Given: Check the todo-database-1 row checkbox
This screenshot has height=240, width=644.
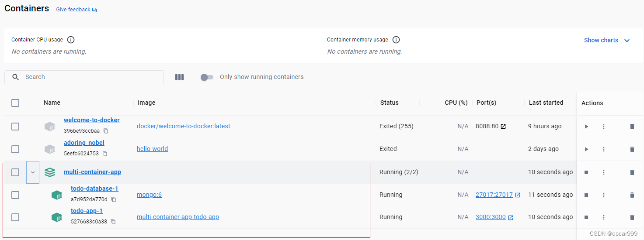Looking at the screenshot, I should 15,195.
